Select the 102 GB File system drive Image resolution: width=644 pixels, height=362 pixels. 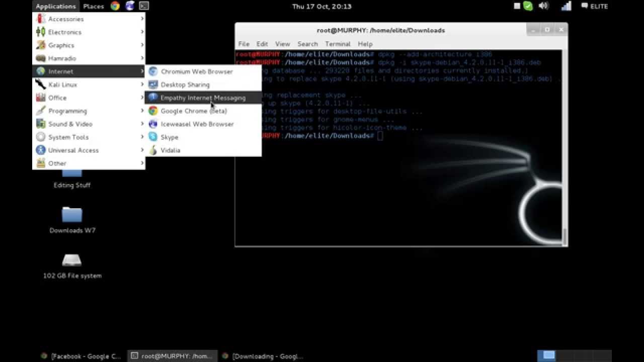72,265
